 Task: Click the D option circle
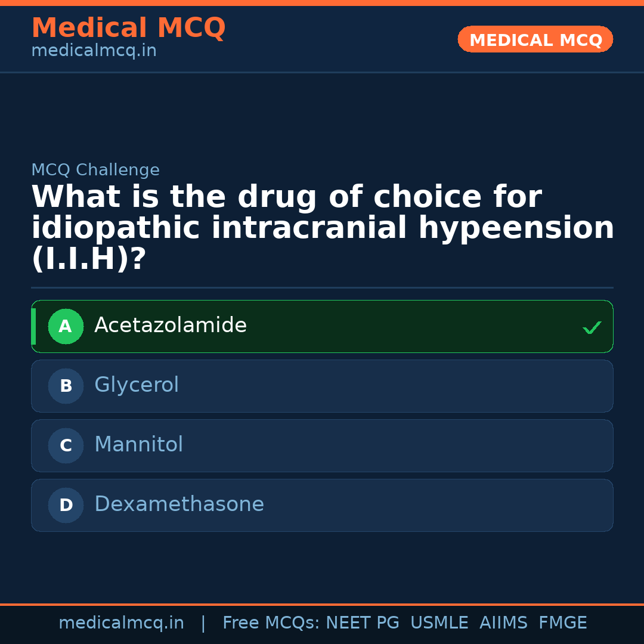pos(66,505)
